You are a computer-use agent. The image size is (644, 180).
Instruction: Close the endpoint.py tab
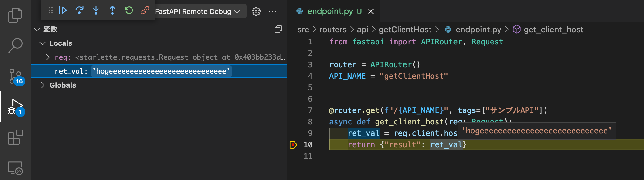371,11
